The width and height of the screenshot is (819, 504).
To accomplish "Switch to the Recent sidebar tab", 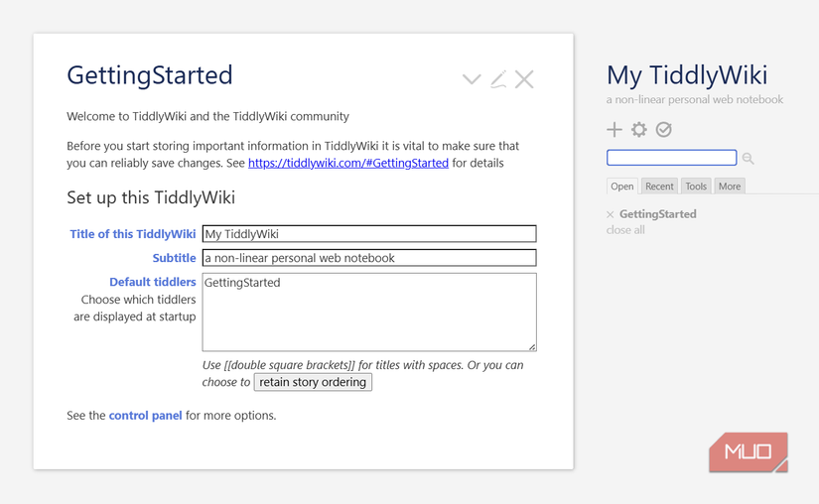I will pos(659,187).
